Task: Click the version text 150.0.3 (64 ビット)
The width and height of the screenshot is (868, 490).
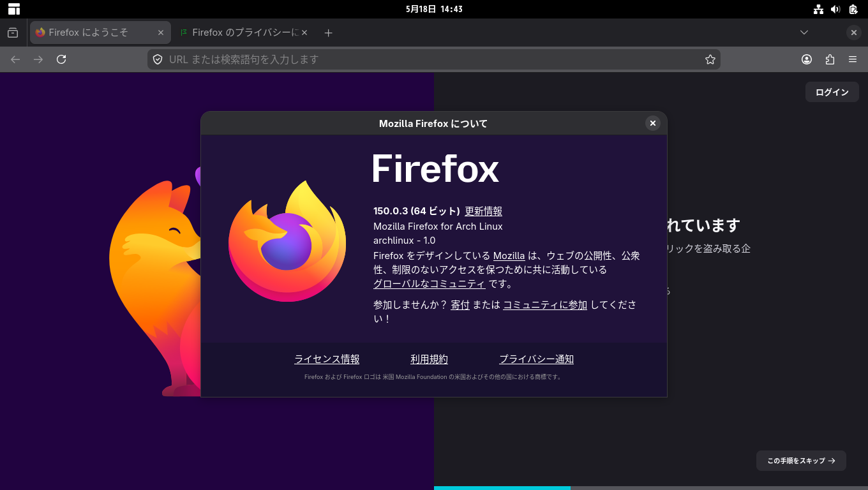Action: [x=417, y=211]
